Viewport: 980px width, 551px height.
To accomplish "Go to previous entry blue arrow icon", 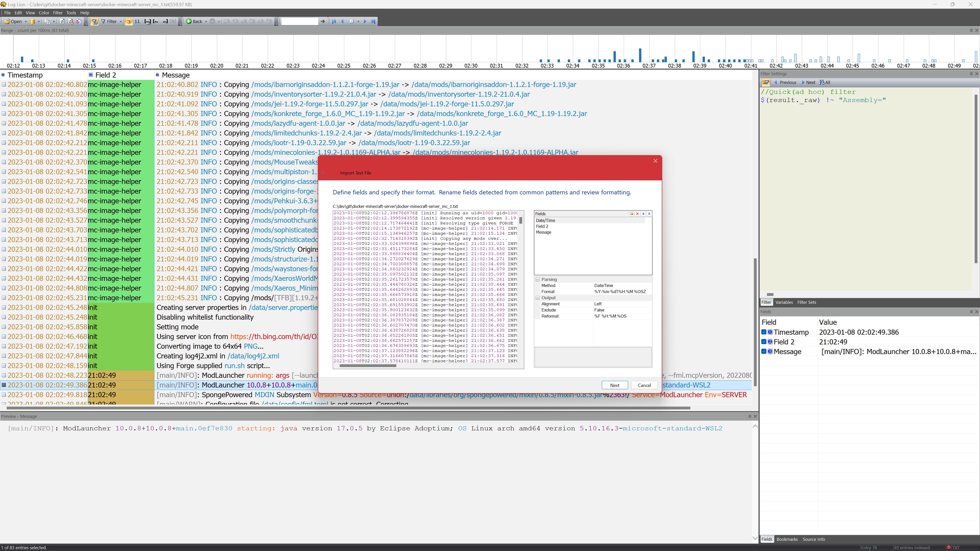I will point(342,21).
